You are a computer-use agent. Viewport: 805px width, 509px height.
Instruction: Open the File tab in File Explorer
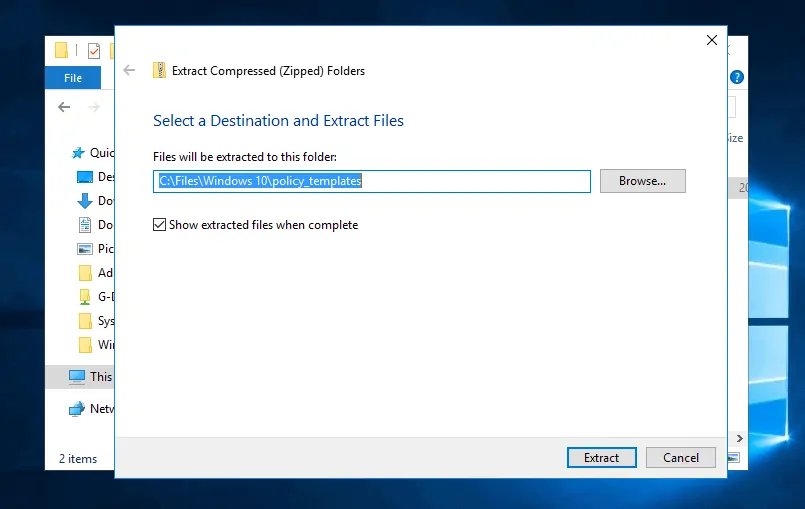pyautogui.click(x=73, y=78)
